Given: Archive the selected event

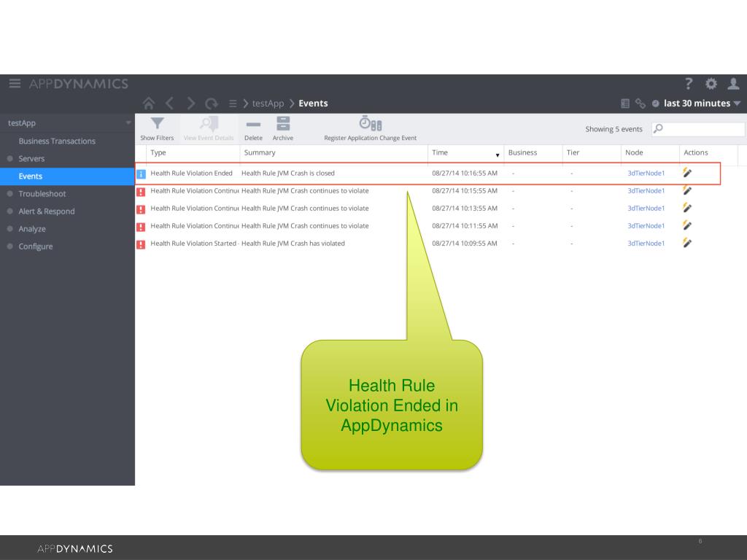Looking at the screenshot, I should click(x=283, y=129).
